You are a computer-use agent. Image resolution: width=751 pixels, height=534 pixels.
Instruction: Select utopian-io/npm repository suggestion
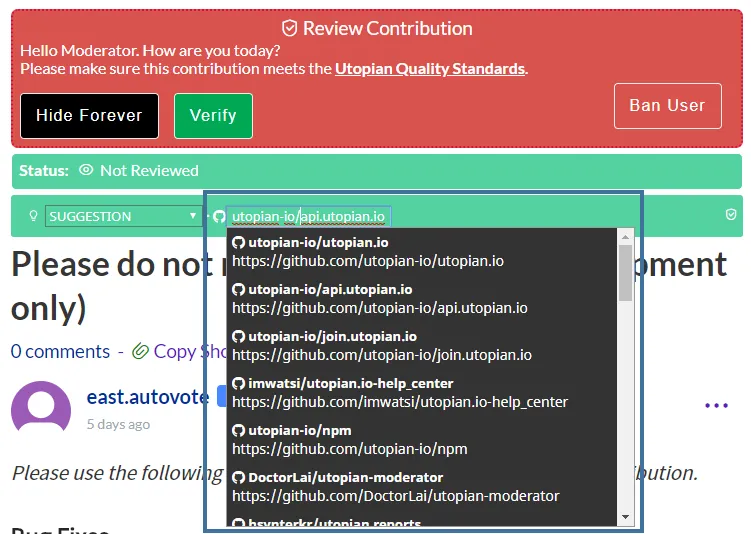coord(421,440)
